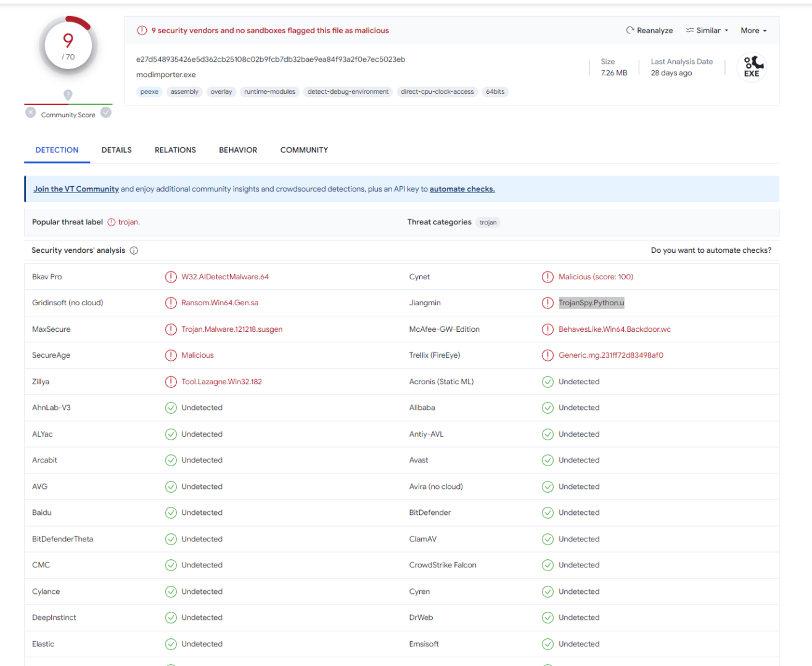Click the Gridinsoft malicious alert icon
The height and width of the screenshot is (666, 812).
pyautogui.click(x=171, y=303)
